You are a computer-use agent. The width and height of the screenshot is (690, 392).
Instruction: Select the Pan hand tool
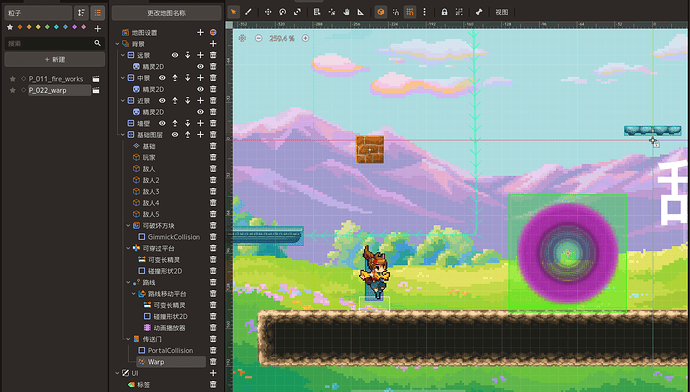pyautogui.click(x=346, y=12)
